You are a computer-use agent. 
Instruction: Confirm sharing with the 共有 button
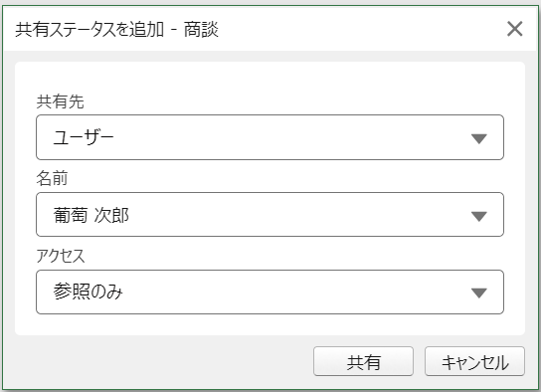pos(363,361)
